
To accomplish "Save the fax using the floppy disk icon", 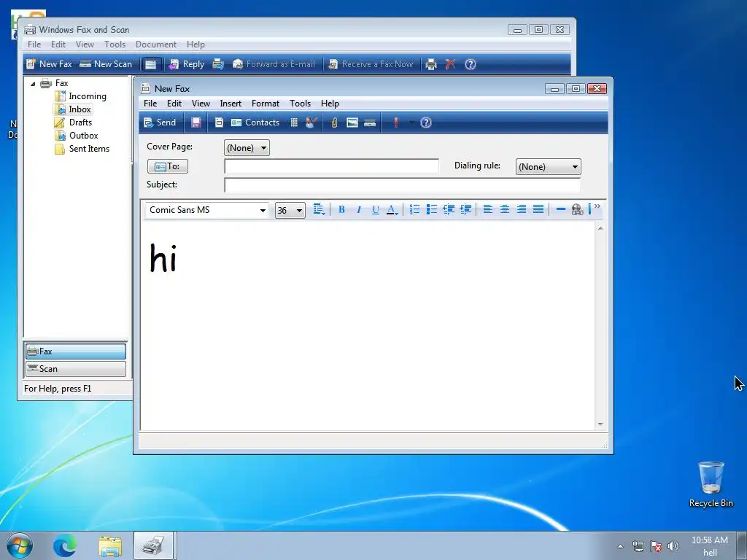I will click(x=196, y=122).
